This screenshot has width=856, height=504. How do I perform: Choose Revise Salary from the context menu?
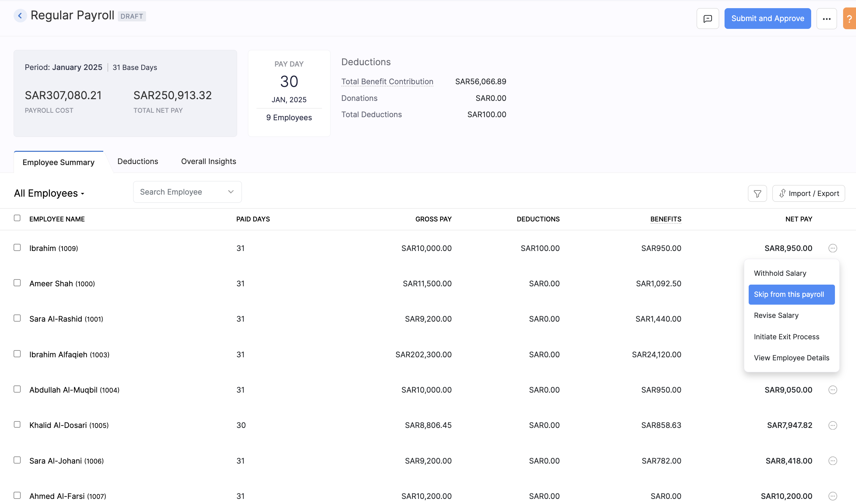(776, 316)
